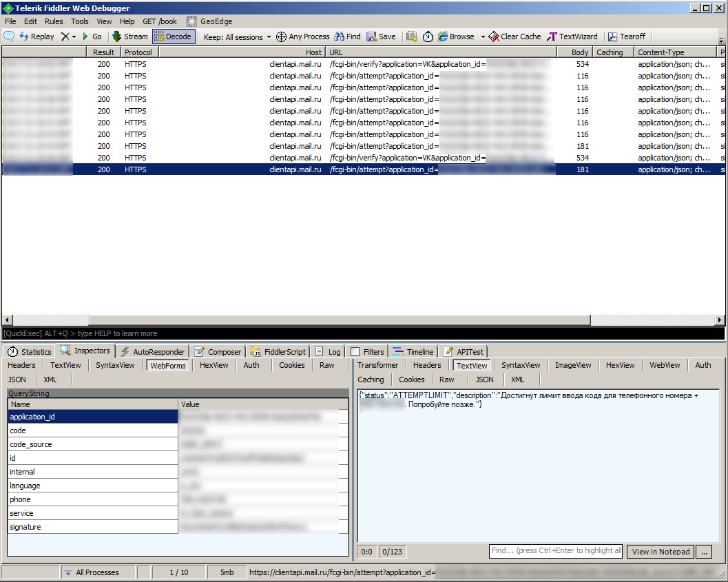Open the View menu
Viewport: 728px width, 582px height.
point(104,21)
